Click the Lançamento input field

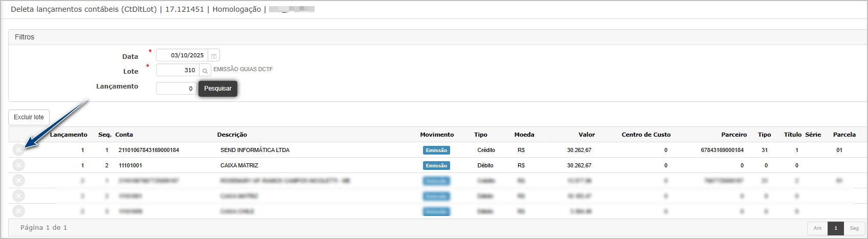point(176,89)
